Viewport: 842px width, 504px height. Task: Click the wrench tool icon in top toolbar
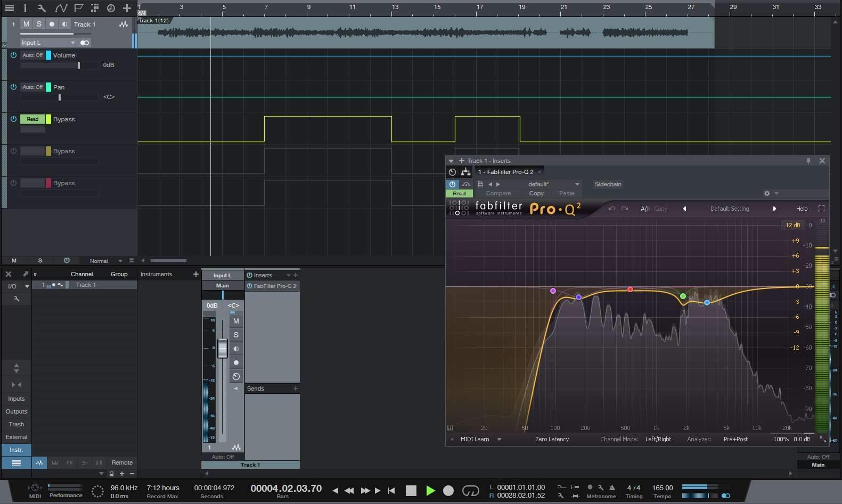coord(42,8)
